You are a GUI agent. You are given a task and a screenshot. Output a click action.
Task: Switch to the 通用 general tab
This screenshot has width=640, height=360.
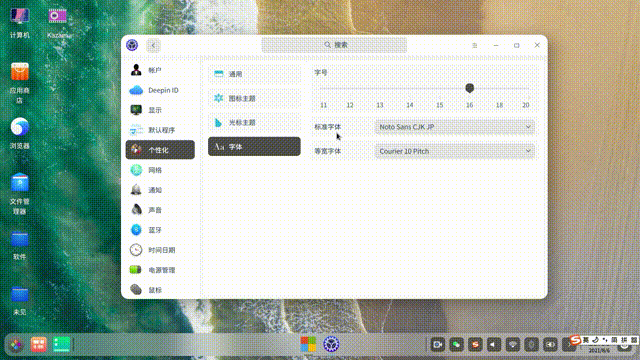tap(254, 74)
